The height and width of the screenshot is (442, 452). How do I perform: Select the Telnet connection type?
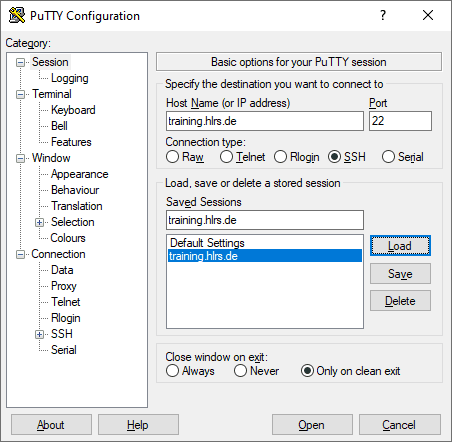pos(226,157)
